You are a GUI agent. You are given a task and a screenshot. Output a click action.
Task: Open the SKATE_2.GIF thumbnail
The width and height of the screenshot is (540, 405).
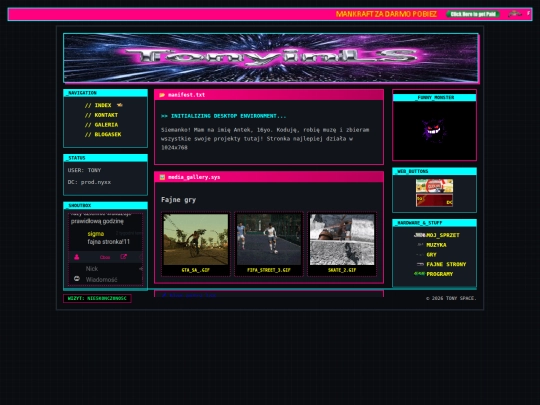point(342,243)
